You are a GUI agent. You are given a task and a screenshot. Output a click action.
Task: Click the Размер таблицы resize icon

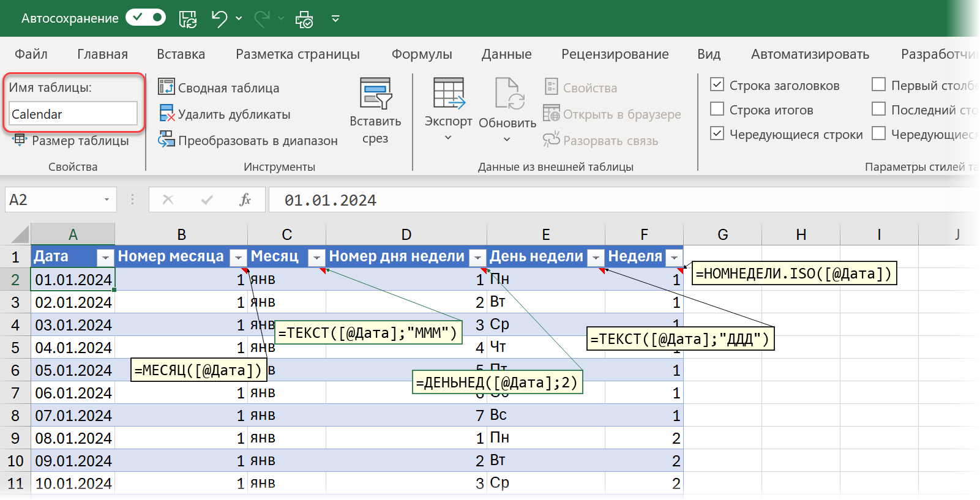click(x=20, y=140)
